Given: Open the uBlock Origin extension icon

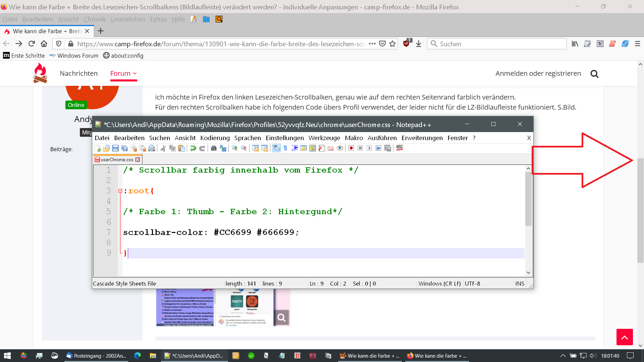Looking at the screenshot, I should click(406, 44).
